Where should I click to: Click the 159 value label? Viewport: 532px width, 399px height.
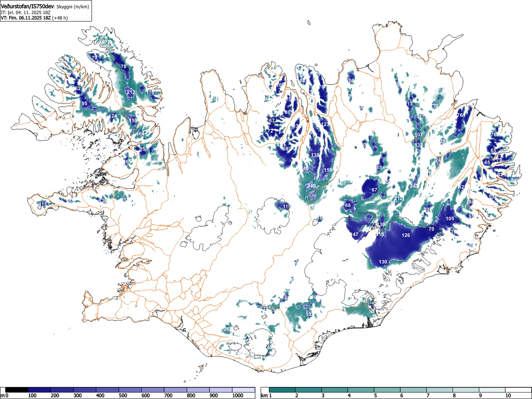[x=133, y=121]
